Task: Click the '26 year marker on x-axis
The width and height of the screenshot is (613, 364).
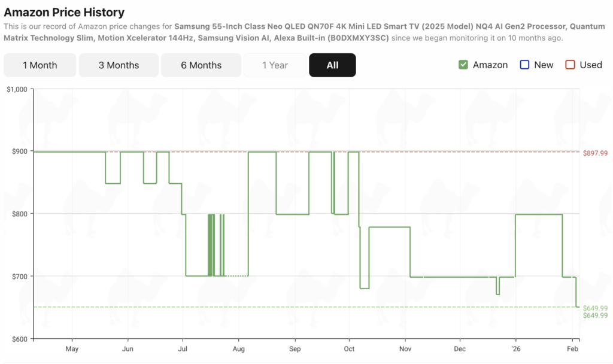Action: pos(515,348)
